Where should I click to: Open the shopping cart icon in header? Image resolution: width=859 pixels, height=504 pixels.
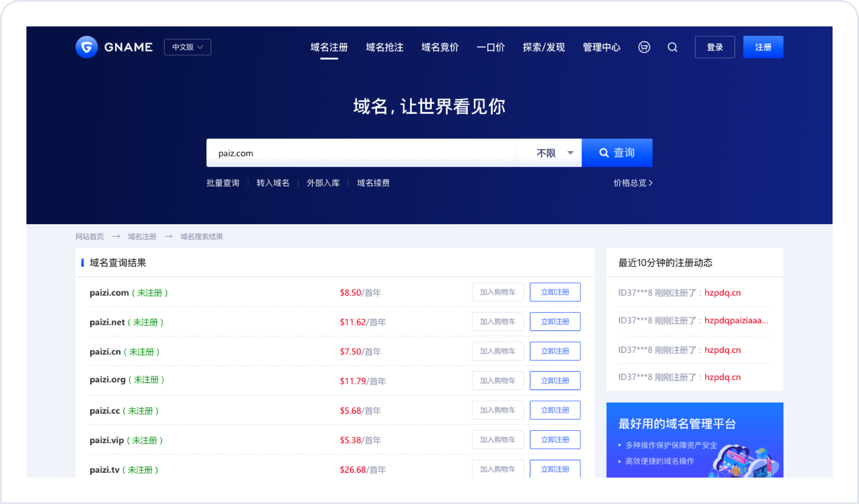(x=644, y=47)
